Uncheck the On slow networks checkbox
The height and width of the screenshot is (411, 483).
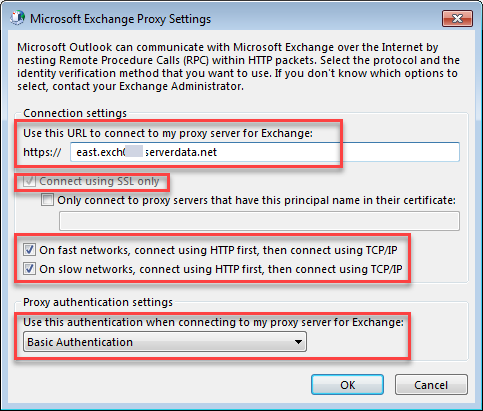point(29,269)
